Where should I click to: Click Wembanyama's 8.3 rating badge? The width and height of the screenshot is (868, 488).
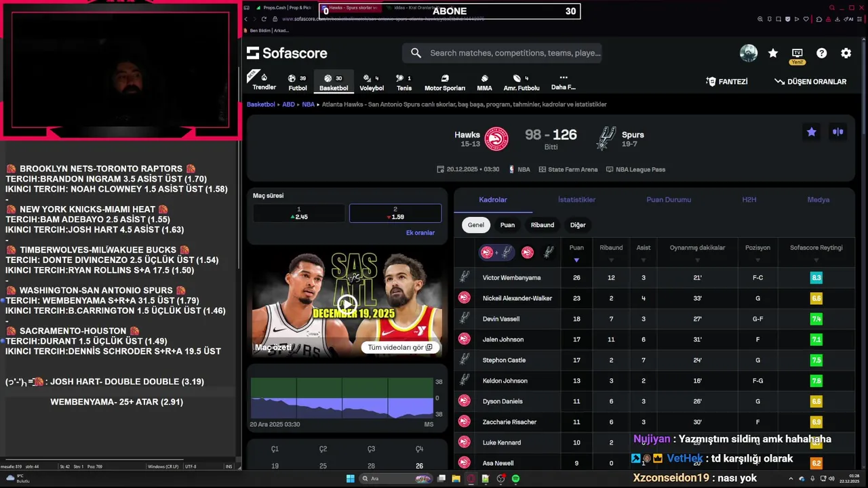[816, 277]
